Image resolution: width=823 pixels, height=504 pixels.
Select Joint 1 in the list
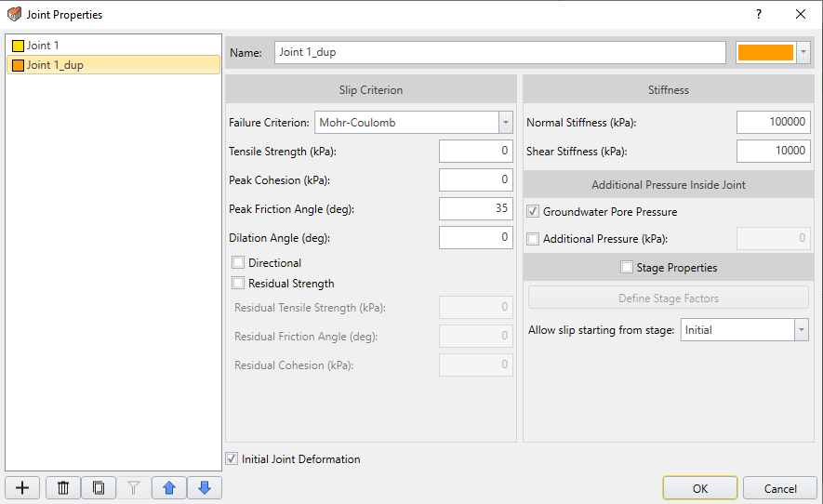coord(113,46)
